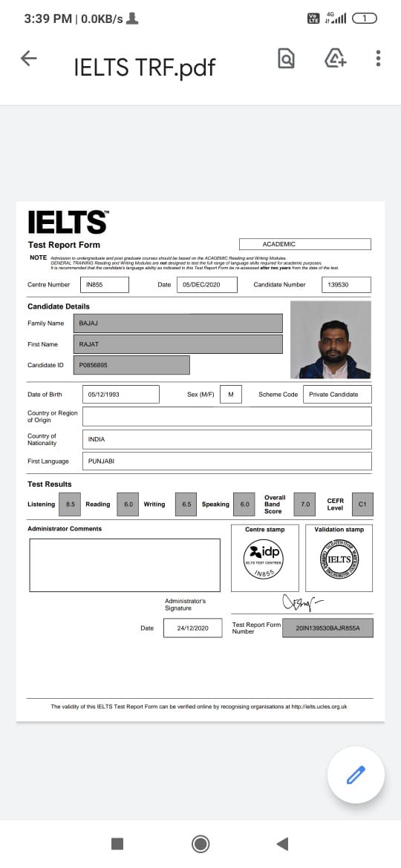Image resolution: width=401 pixels, height=868 pixels.
Task: Tap the IELTS TRF.pdf title
Action: coord(145,67)
